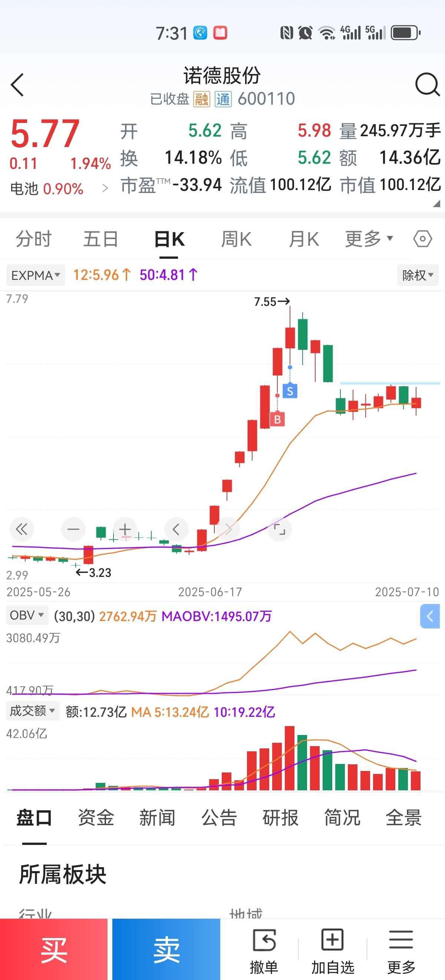Switch to 月K chart tab
This screenshot has height=980, width=445.
[x=304, y=239]
